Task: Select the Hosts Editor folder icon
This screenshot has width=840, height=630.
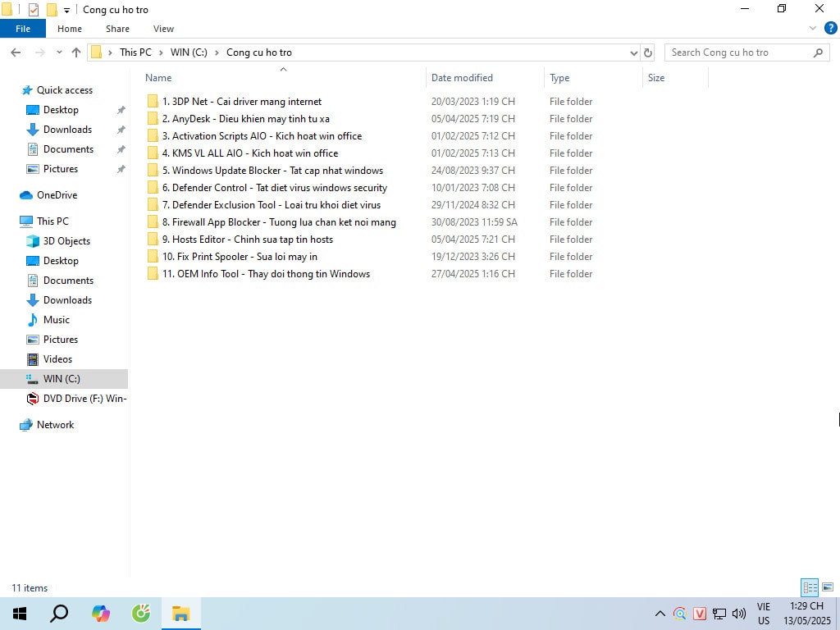Action: (x=153, y=239)
